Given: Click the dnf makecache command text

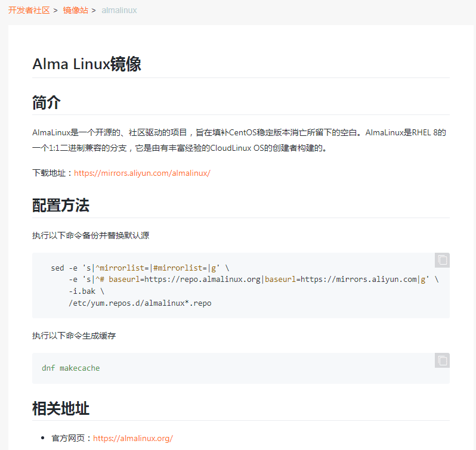Looking at the screenshot, I should [x=71, y=368].
